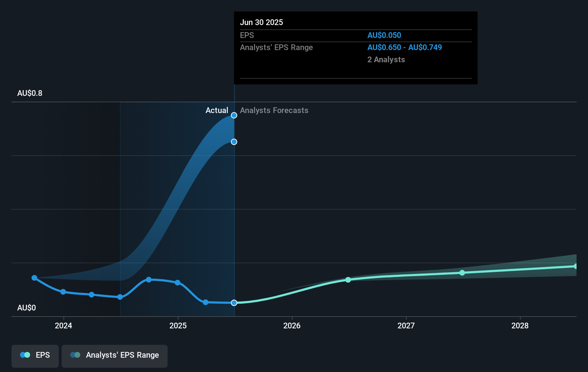
Task: Toggle the Analysts' EPS Range series
Action: point(115,355)
